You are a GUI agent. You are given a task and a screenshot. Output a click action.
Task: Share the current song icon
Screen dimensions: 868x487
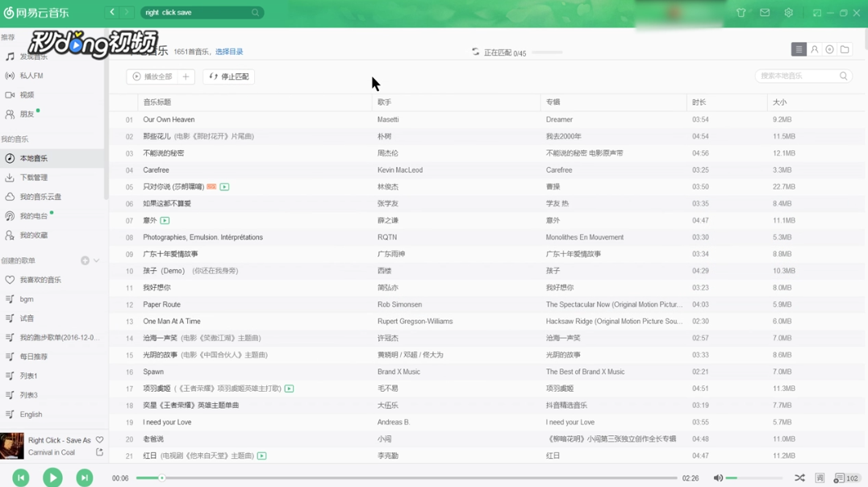click(x=100, y=452)
